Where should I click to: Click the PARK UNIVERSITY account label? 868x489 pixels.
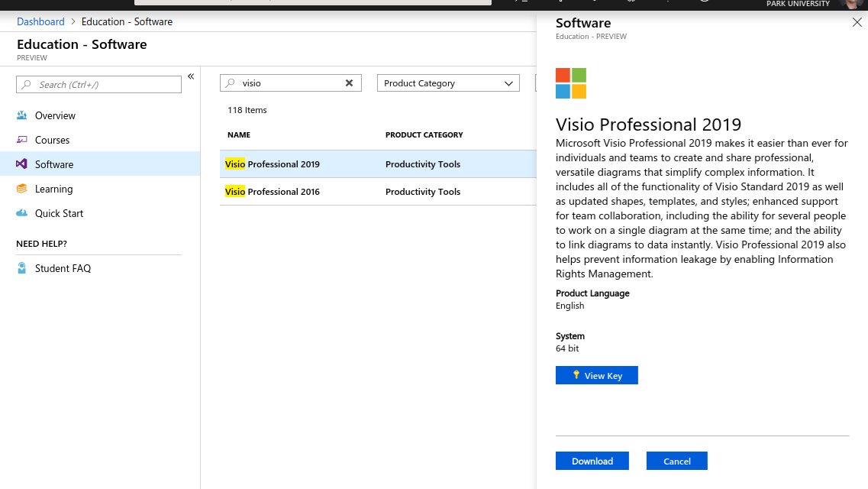point(798,4)
